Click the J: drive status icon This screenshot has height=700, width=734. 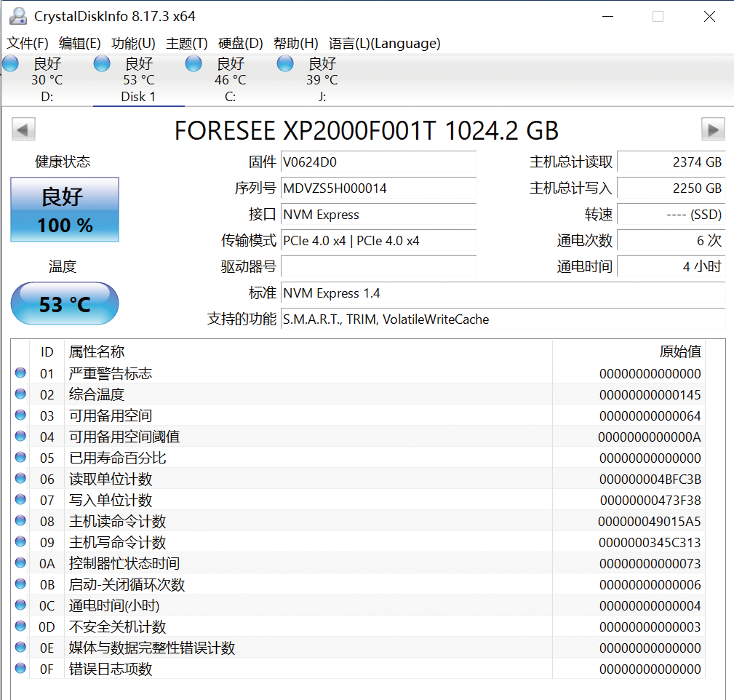coord(284,64)
